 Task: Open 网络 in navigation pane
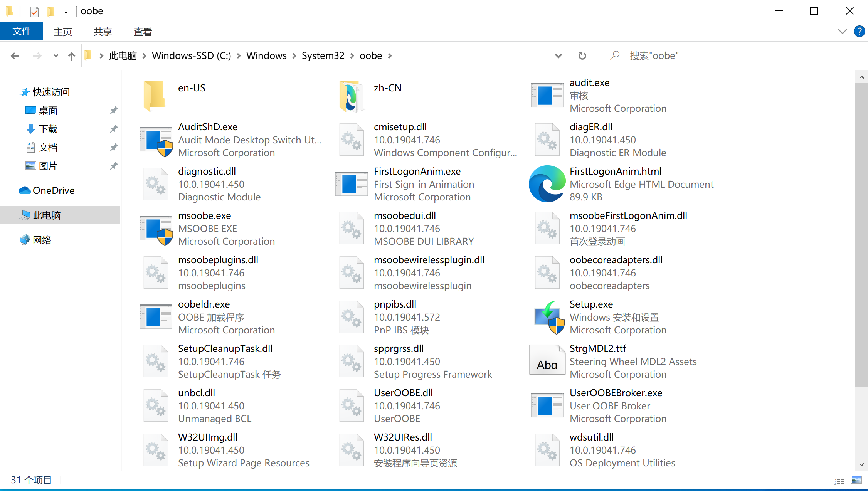[x=42, y=240]
